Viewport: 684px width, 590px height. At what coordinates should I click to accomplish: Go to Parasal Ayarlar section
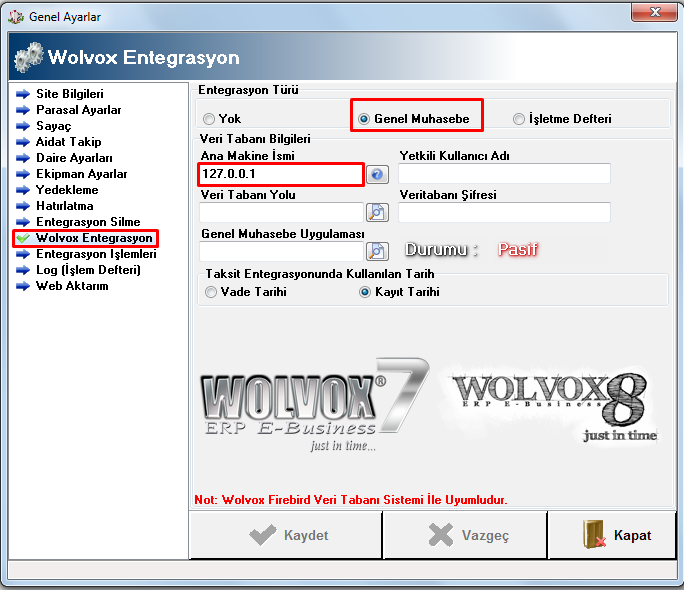click(79, 110)
